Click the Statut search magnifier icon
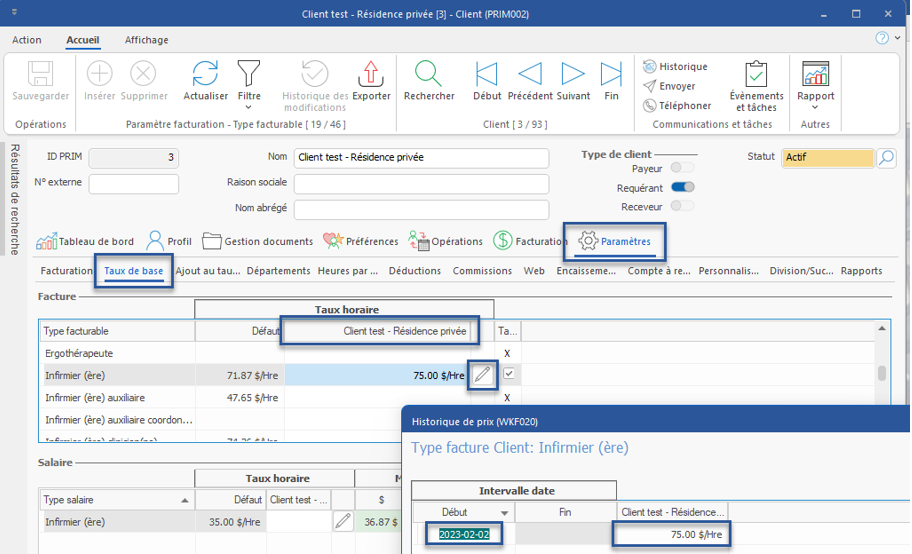The width and height of the screenshot is (912, 554). pyautogui.click(x=886, y=158)
